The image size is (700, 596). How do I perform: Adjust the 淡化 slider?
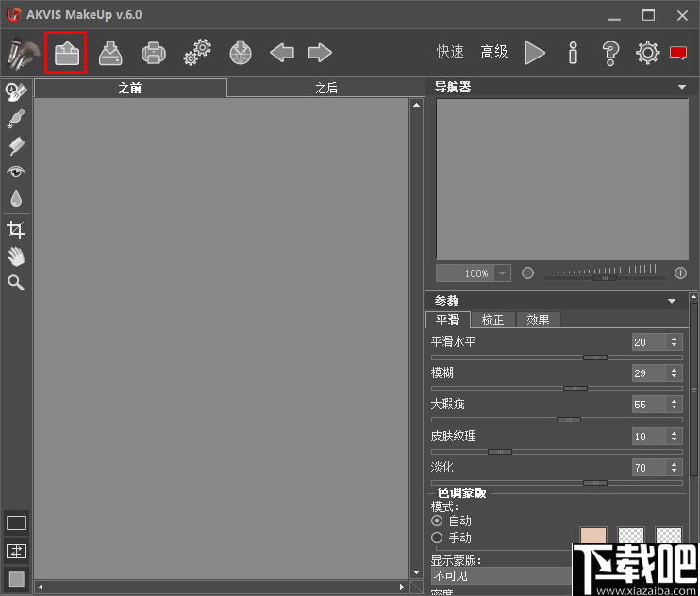(x=557, y=483)
